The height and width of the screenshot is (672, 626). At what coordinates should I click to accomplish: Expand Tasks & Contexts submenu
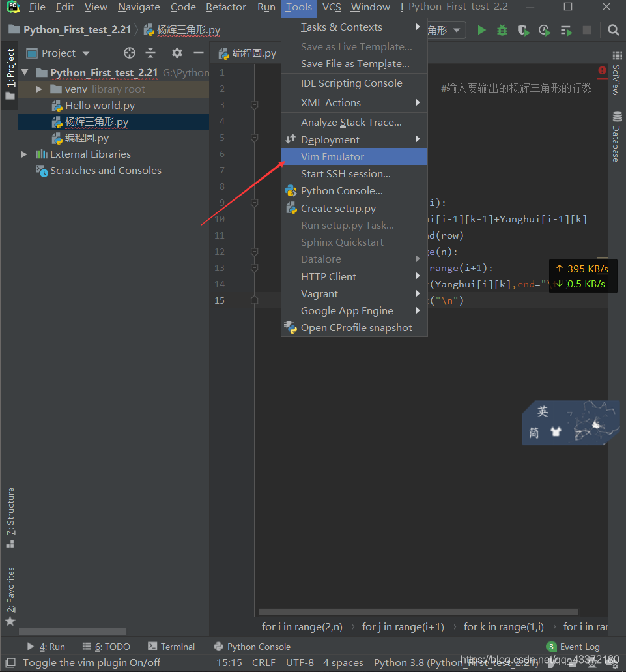click(354, 27)
